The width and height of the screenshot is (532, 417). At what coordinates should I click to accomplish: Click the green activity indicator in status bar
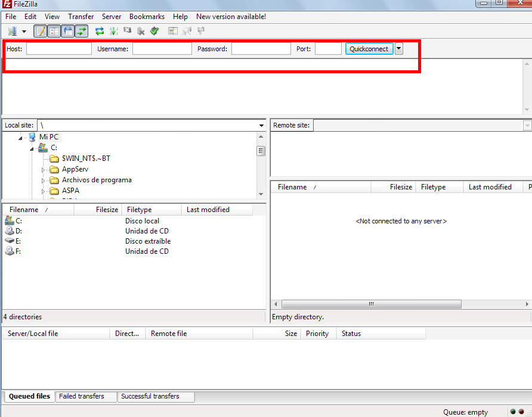pyautogui.click(x=513, y=412)
